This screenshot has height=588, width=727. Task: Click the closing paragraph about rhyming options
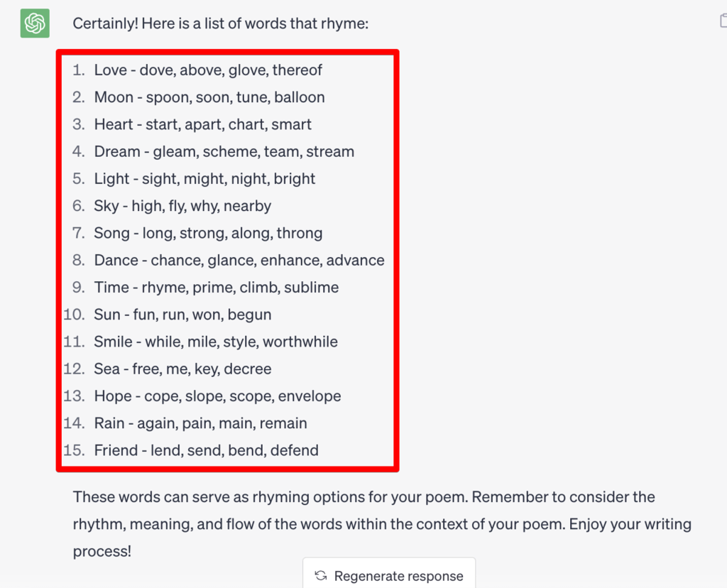point(382,524)
